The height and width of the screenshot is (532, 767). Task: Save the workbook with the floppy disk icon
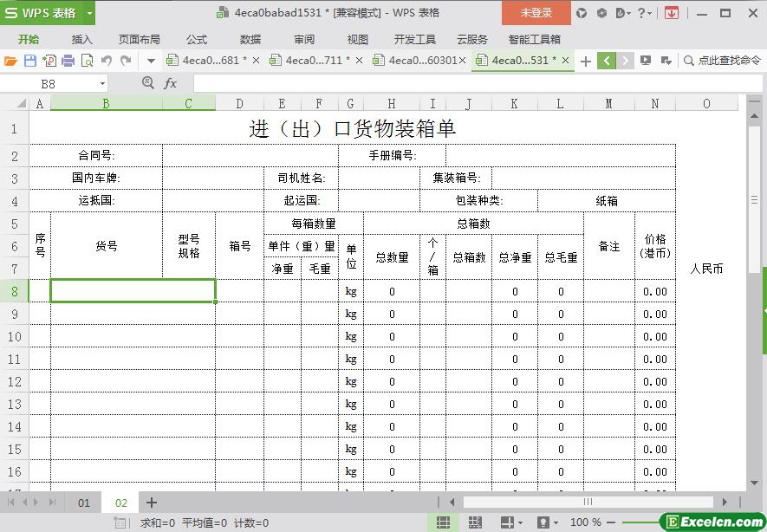[x=29, y=61]
